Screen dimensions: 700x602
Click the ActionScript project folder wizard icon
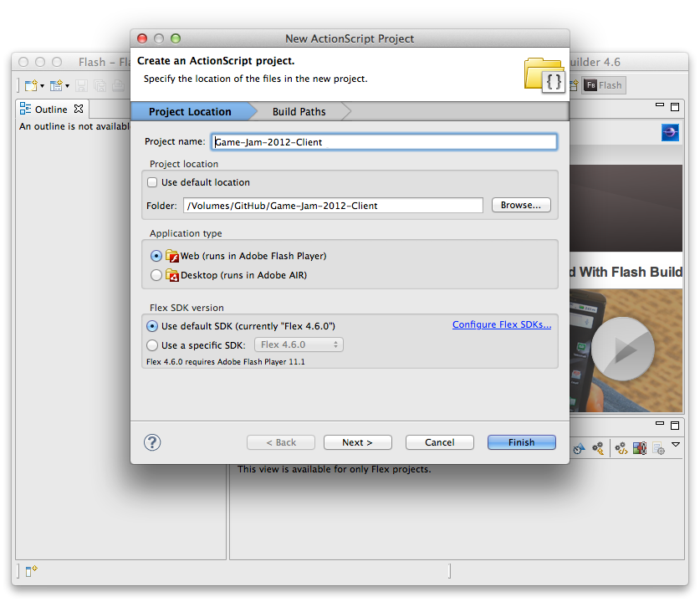coord(544,74)
